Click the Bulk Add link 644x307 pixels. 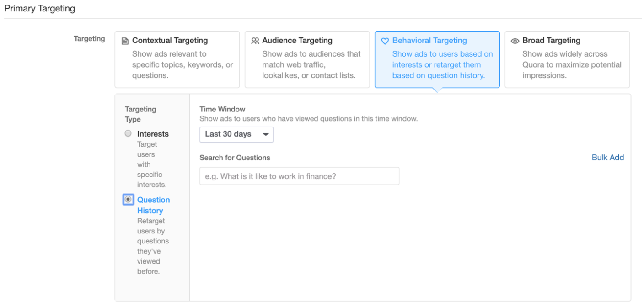click(x=607, y=158)
